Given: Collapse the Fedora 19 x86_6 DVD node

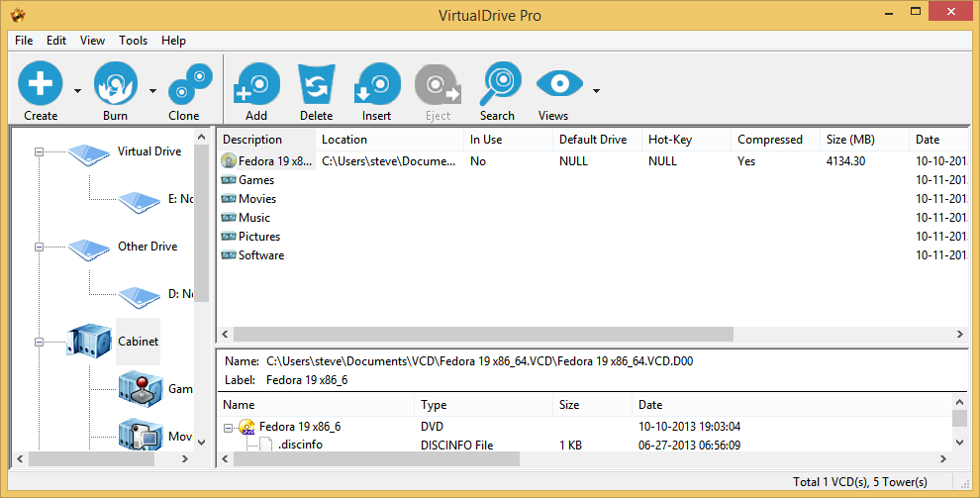Looking at the screenshot, I should [228, 428].
